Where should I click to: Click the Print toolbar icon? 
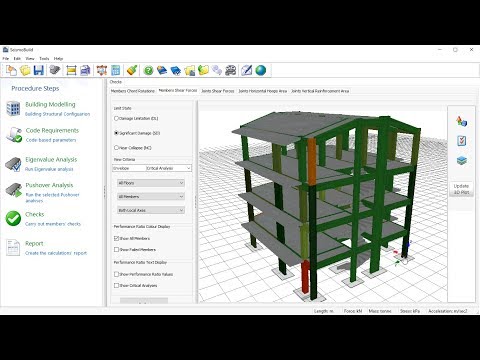[x=85, y=70]
